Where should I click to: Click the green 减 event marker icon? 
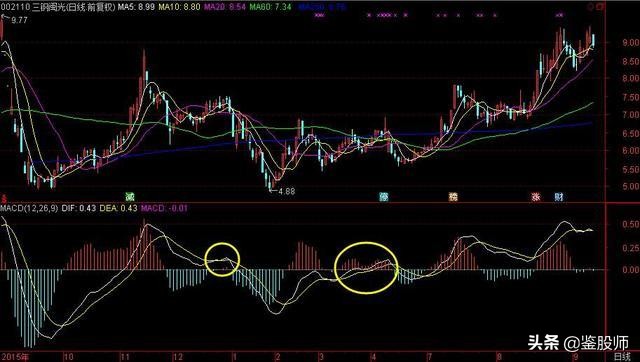130,197
